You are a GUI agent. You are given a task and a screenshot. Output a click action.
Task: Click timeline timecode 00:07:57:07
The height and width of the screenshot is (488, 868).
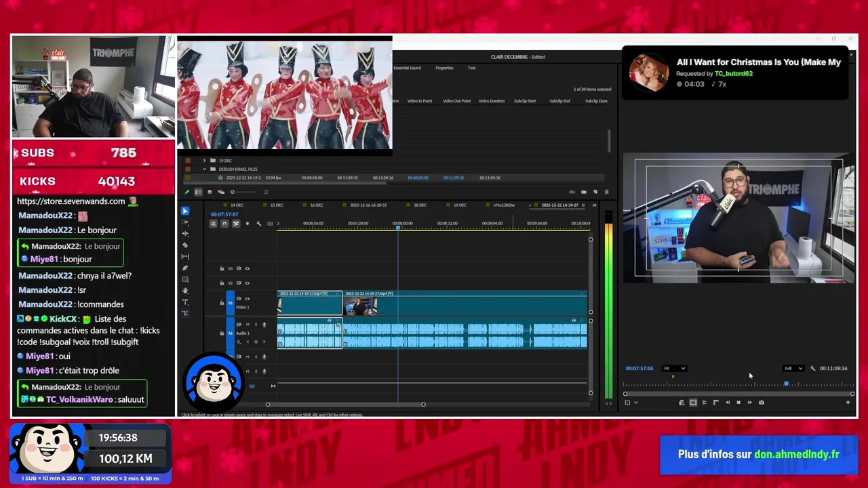click(224, 214)
